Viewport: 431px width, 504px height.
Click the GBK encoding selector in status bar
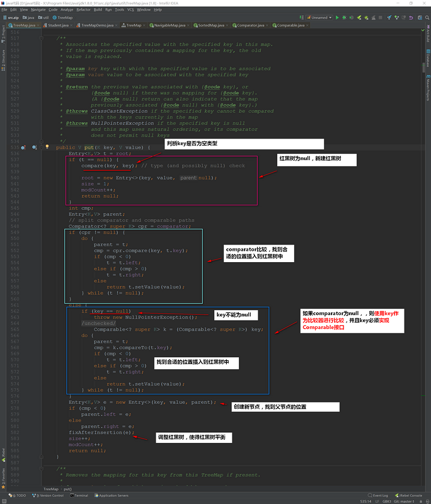(x=386, y=501)
